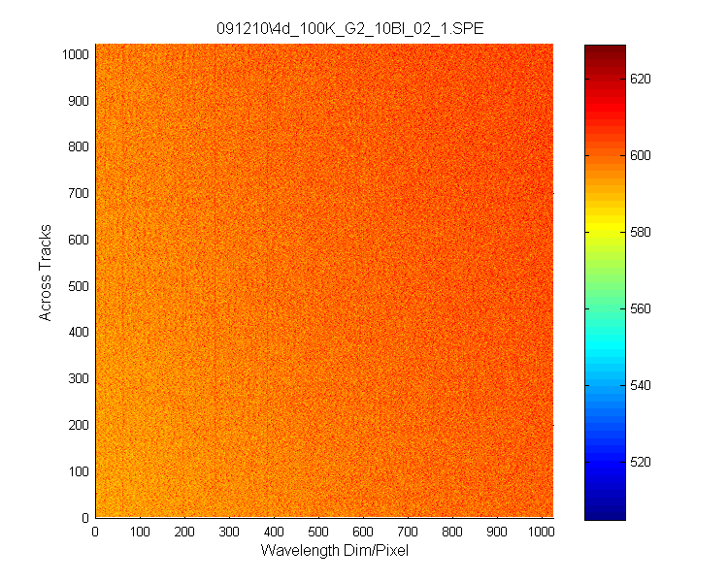Click x-axis tick label 1000
Image resolution: width=728 pixels, height=582 pixels.
pyautogui.click(x=542, y=532)
